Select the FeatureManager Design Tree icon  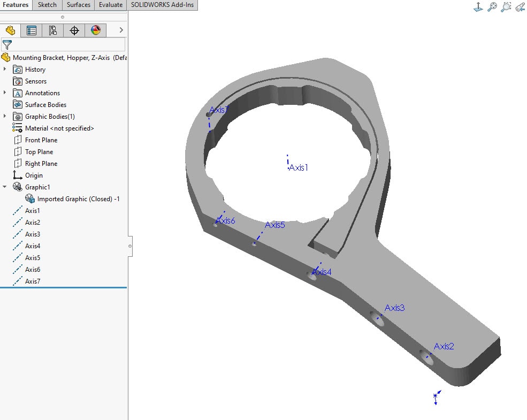[x=10, y=30]
